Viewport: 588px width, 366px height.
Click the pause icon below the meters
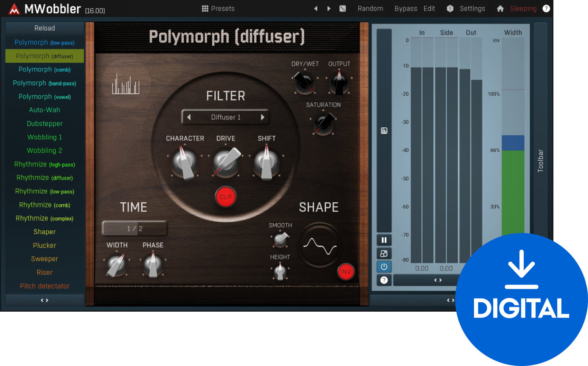click(x=384, y=240)
